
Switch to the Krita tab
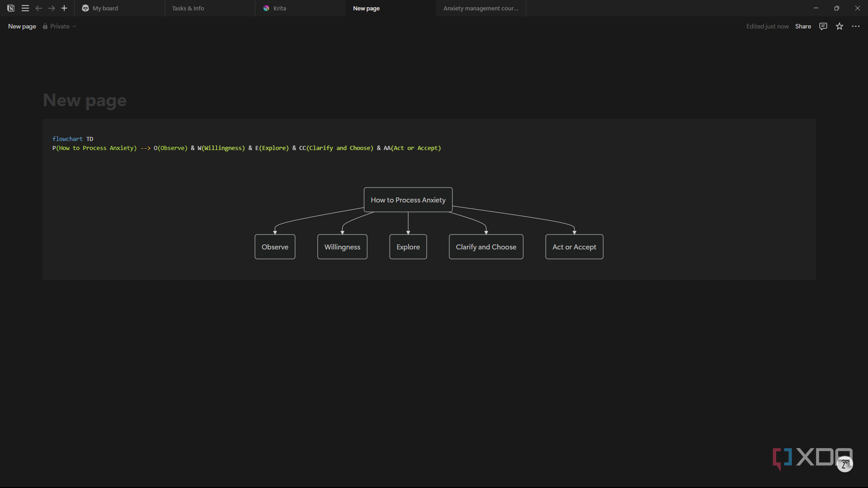[x=300, y=8]
